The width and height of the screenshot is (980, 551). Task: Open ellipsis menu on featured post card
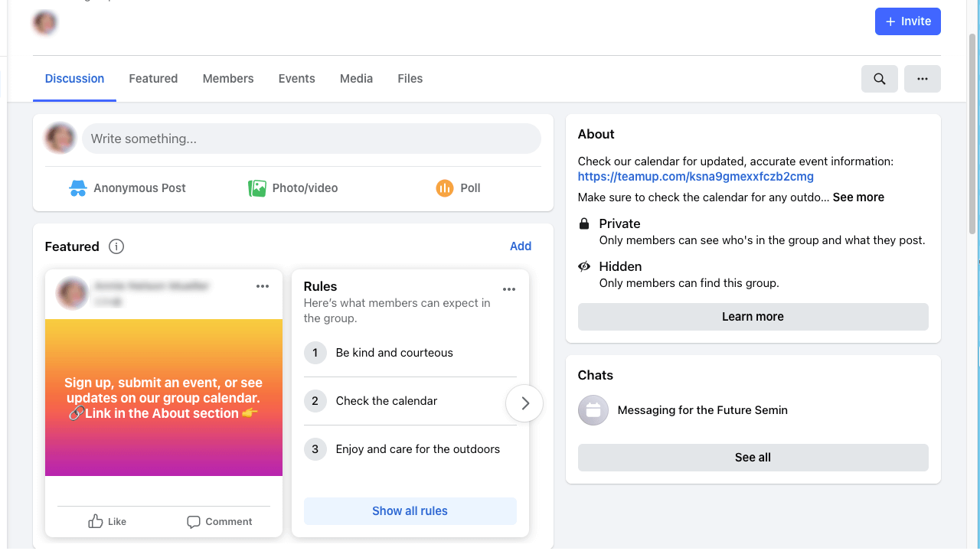(263, 286)
